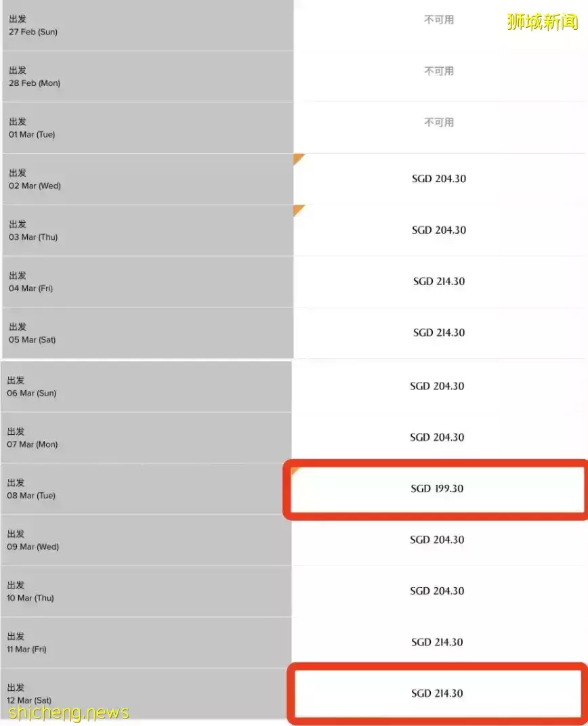The image size is (588, 726).
Task: Click the red-highlighted 12 Mar price row
Action: click(x=439, y=693)
